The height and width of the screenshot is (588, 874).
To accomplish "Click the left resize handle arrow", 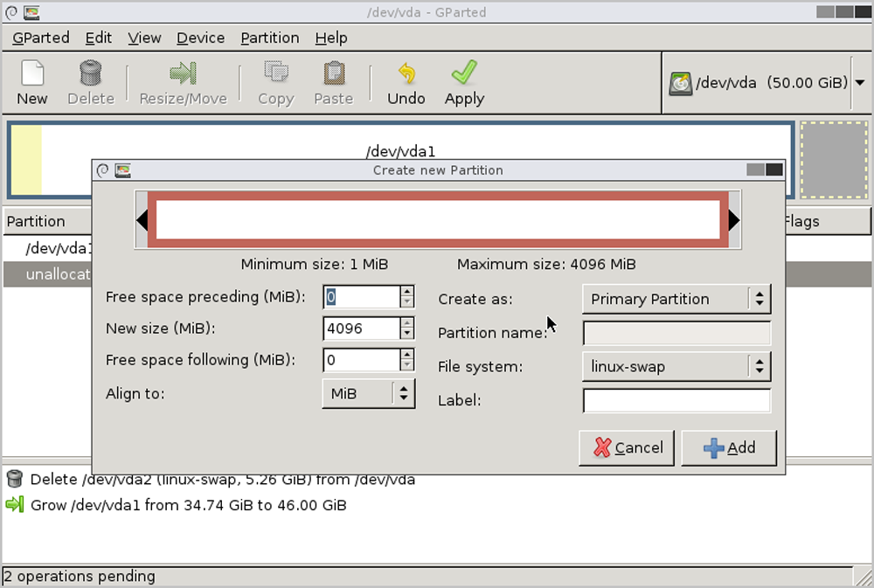I will tap(142, 220).
